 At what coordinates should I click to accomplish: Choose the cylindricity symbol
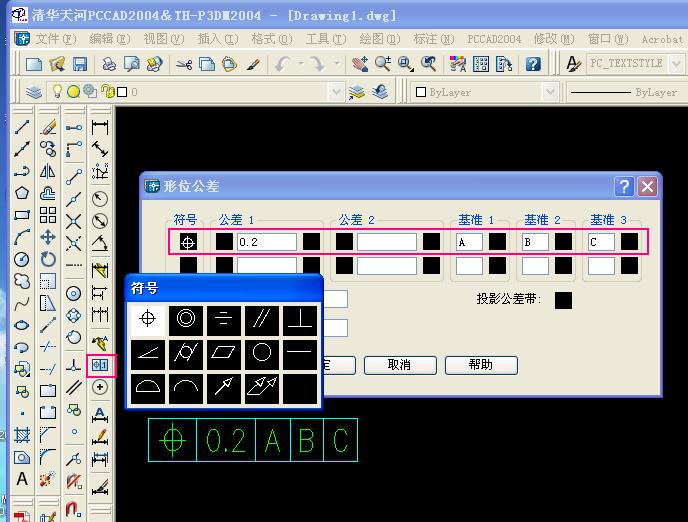186,353
